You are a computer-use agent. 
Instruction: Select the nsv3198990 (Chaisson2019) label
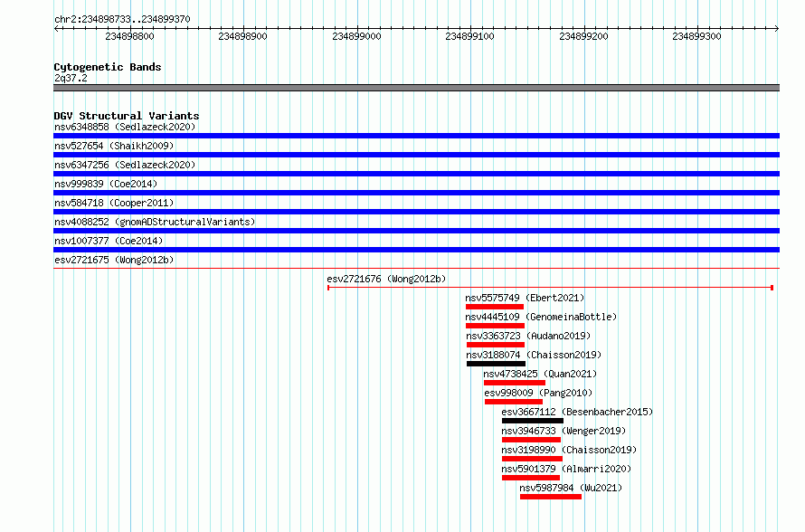tap(569, 450)
